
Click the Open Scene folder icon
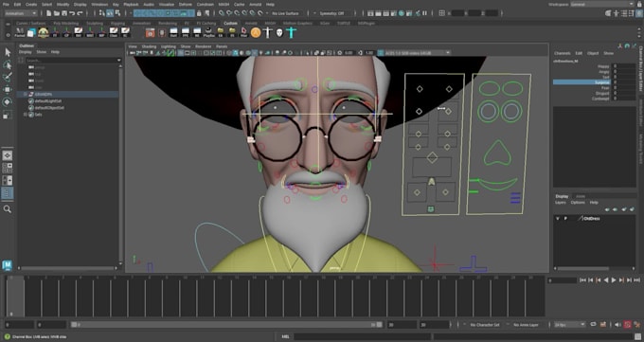(x=57, y=13)
